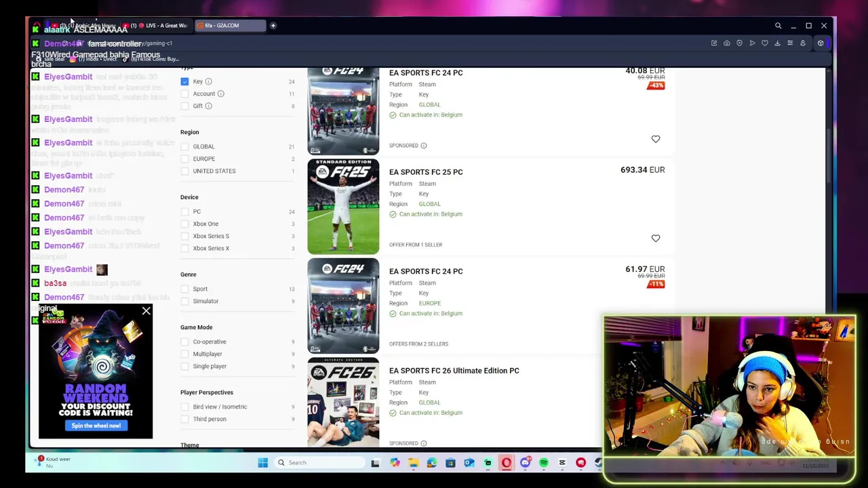The image size is (868, 488).
Task: Open browser extensions cube icon
Action: [821, 43]
